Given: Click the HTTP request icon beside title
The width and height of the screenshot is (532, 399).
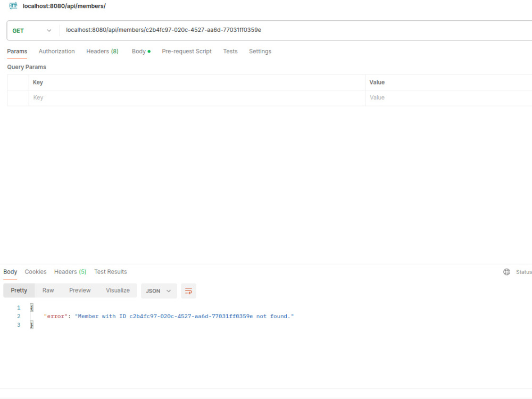Looking at the screenshot, I should pos(13,6).
